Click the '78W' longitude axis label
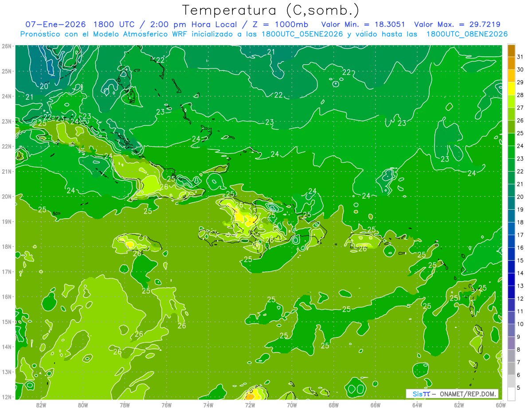Image resolution: width=532 pixels, height=411 pixels. tap(125, 405)
